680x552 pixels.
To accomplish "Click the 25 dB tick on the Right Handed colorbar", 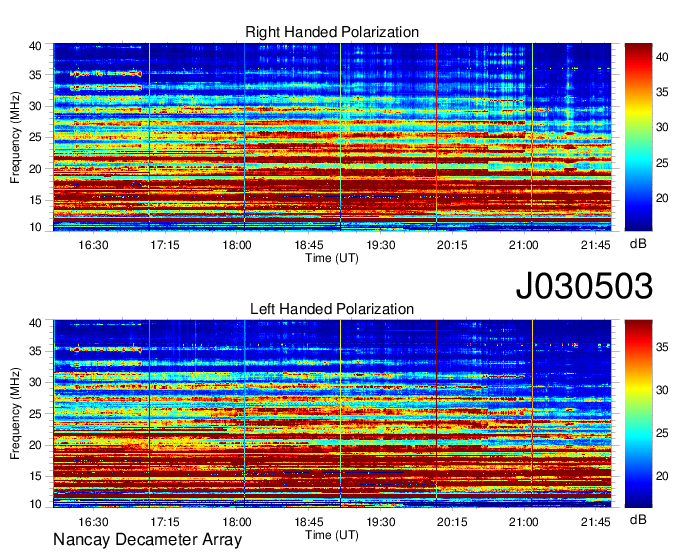I will (x=662, y=163).
